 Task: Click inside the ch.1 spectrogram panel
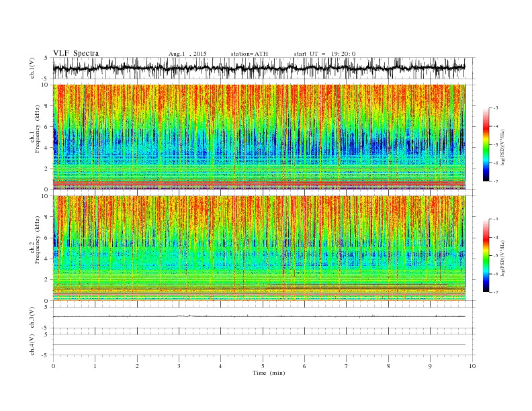click(x=259, y=137)
